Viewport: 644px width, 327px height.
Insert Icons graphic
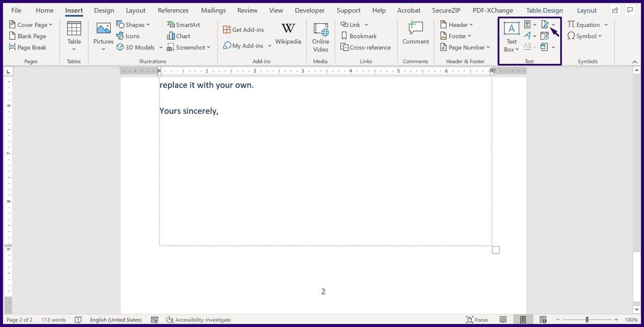128,36
